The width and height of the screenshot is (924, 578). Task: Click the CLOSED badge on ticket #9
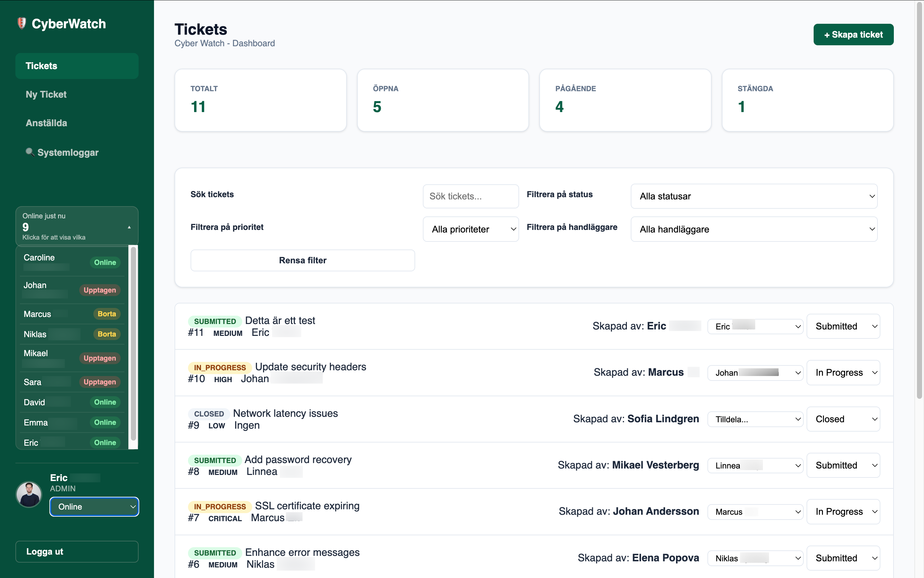tap(209, 414)
